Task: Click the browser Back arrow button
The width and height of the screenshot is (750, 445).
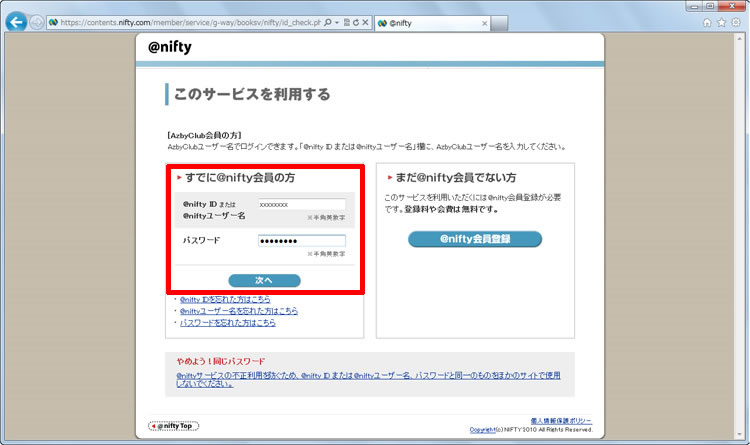Action: 16,22
